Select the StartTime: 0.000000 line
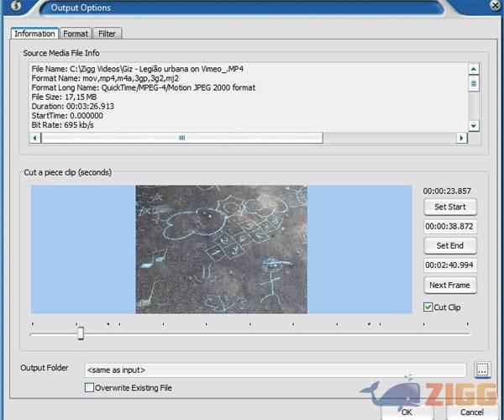The width and height of the screenshot is (504, 420). coord(67,116)
